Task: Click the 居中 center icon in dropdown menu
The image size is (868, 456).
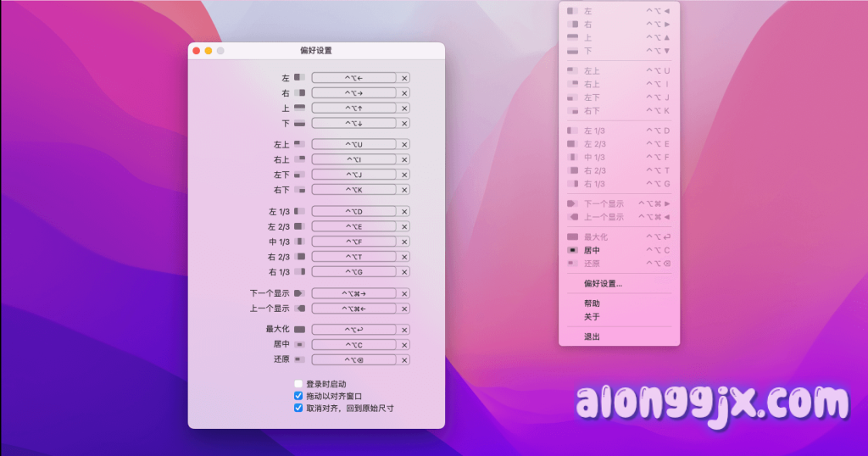Action: point(573,250)
